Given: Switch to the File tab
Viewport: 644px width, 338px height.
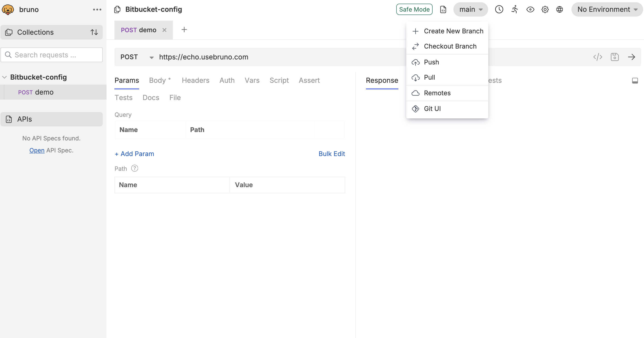Looking at the screenshot, I should (175, 98).
